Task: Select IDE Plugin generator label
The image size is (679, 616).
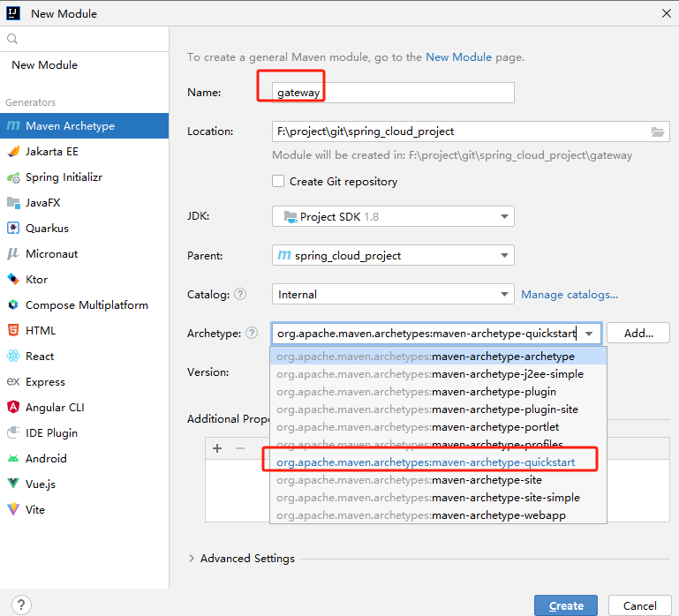Action: [51, 433]
